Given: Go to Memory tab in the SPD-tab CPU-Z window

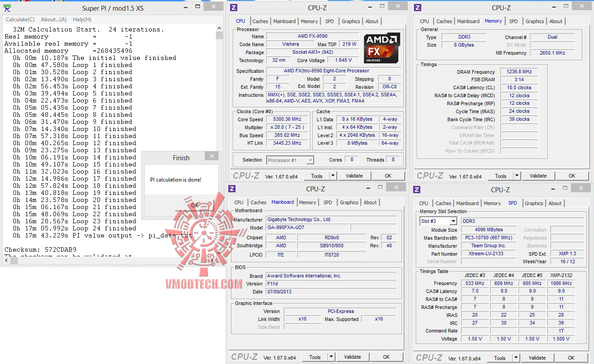Looking at the screenshot, I should pos(492,203).
